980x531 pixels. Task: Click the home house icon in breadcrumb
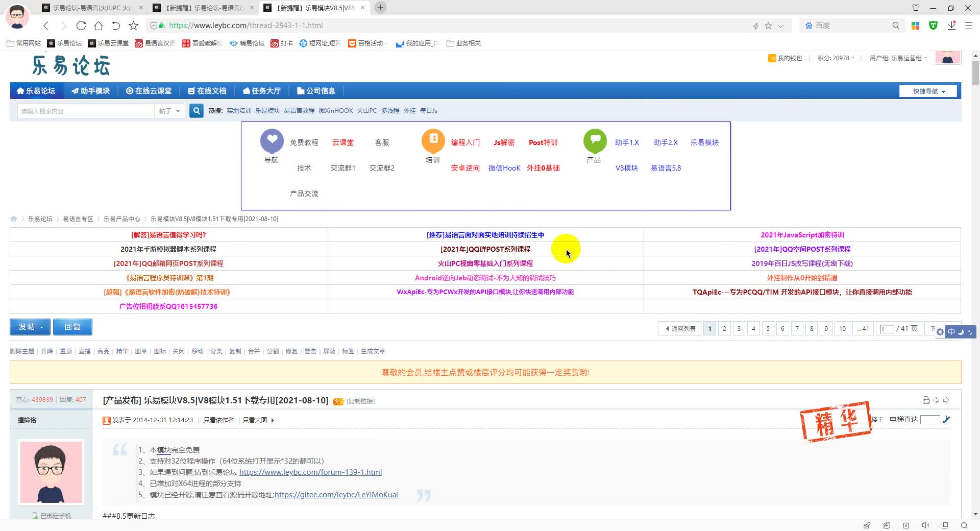(x=14, y=219)
